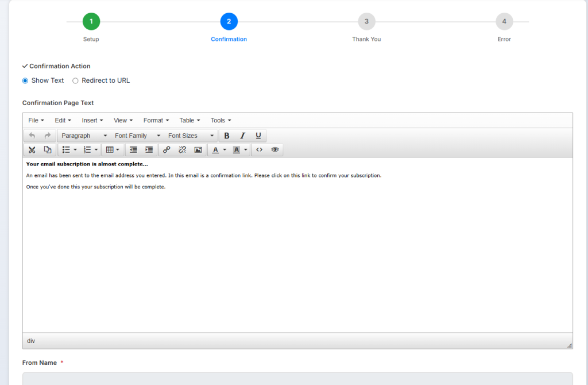Select the Redirect to URL option
Screen dimensions: 588x385
coord(75,81)
